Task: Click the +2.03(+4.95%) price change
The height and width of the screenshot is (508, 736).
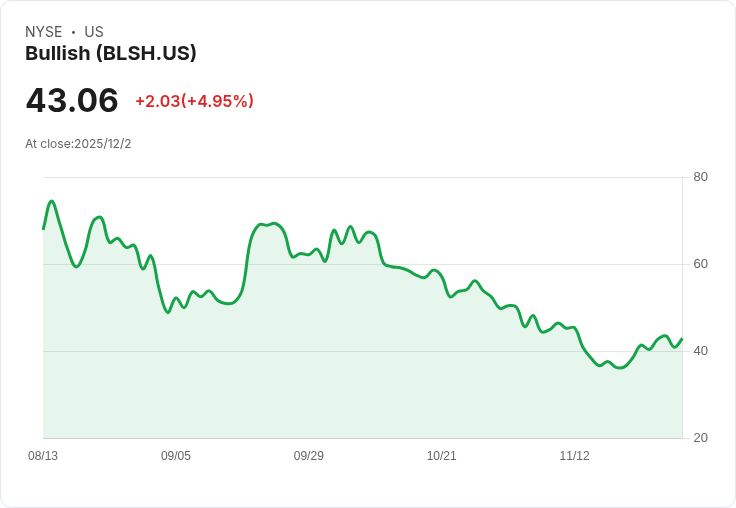Action: [x=194, y=101]
